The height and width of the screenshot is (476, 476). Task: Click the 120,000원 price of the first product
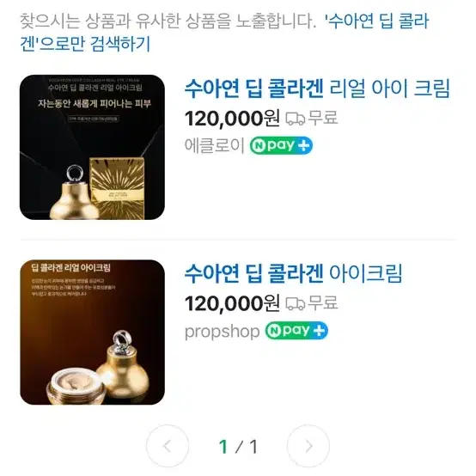(x=232, y=118)
